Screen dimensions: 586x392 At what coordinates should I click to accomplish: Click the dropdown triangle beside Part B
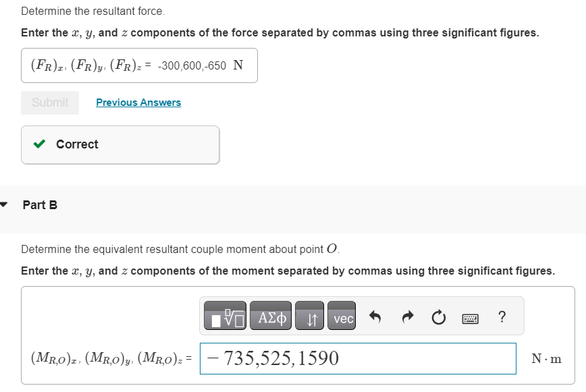coord(6,204)
